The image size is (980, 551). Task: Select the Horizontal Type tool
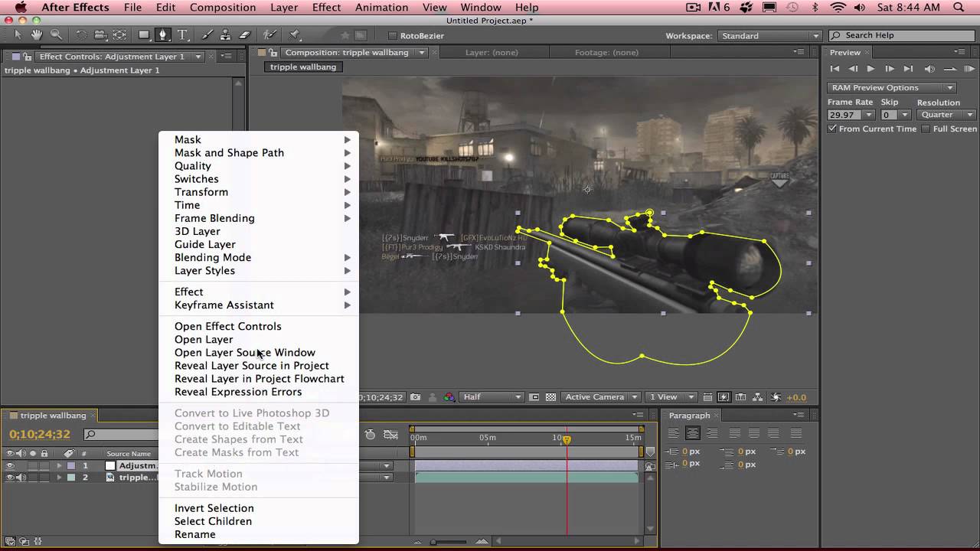183,35
